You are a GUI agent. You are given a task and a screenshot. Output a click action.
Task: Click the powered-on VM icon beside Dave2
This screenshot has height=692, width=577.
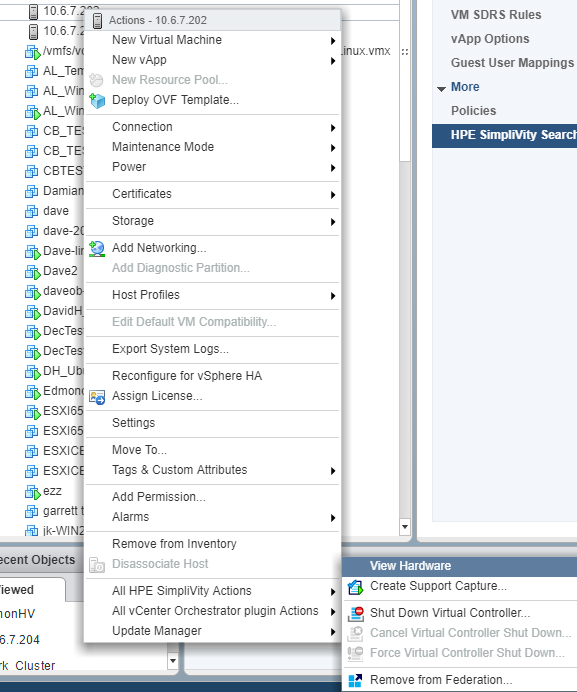point(32,271)
